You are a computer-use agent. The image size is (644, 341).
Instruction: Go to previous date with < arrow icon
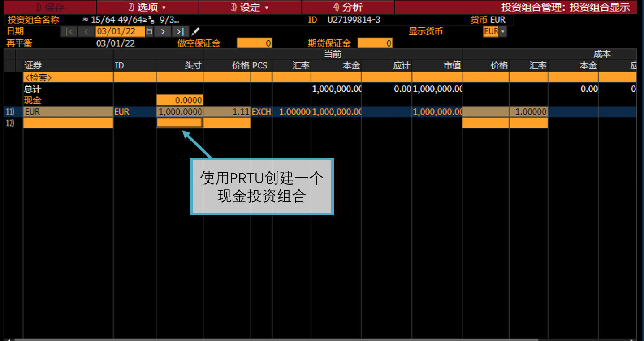pyautogui.click(x=86, y=31)
